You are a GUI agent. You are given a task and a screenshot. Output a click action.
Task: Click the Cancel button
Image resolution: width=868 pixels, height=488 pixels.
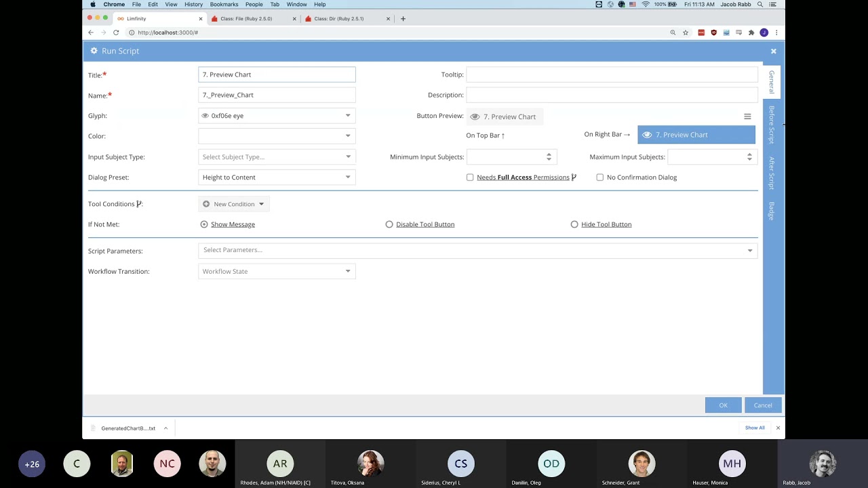click(x=763, y=405)
